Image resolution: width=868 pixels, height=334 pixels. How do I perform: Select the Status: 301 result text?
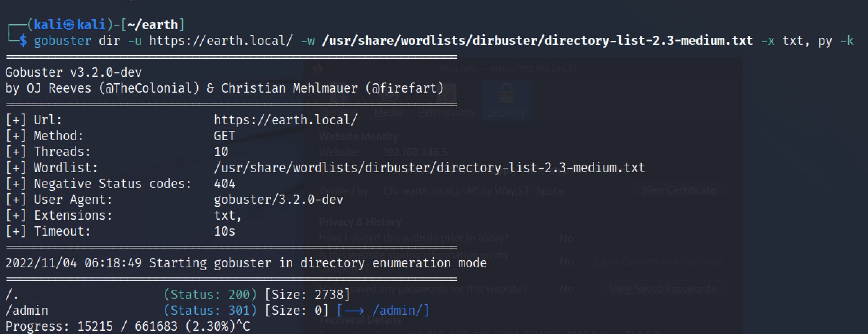211,310
